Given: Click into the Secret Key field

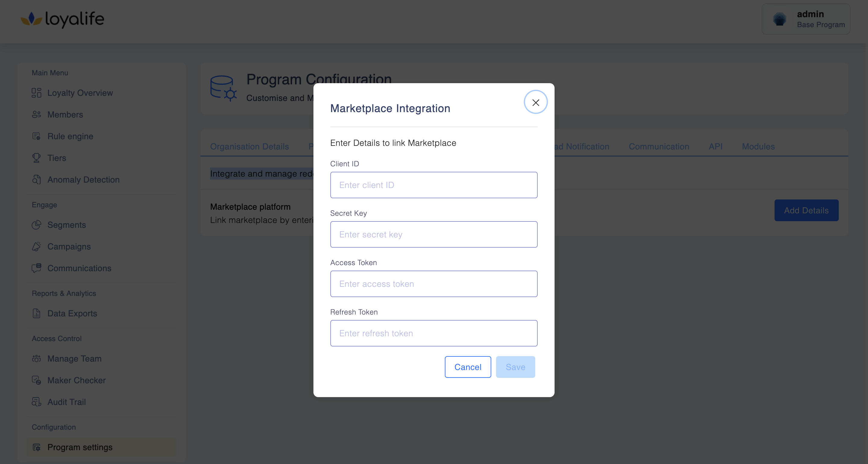Looking at the screenshot, I should [x=434, y=234].
